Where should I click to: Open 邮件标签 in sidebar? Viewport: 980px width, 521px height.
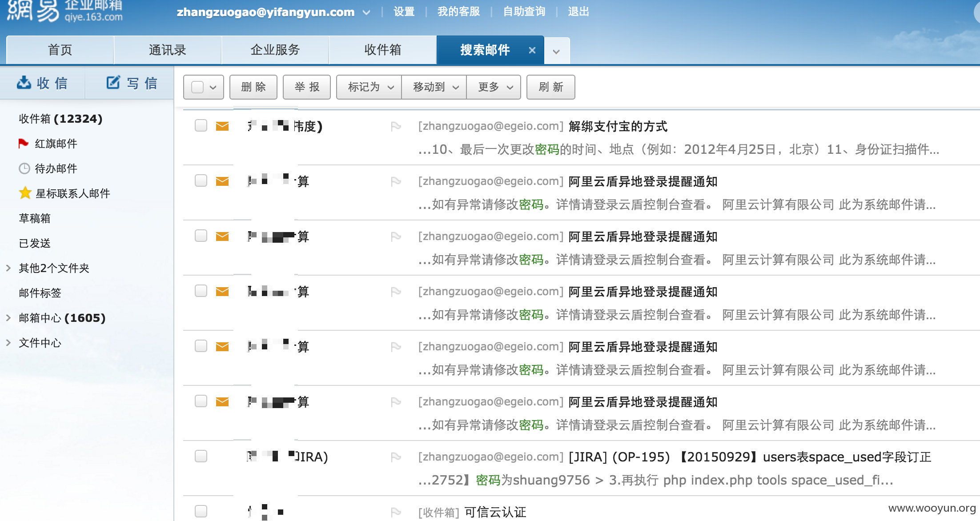[x=40, y=293]
